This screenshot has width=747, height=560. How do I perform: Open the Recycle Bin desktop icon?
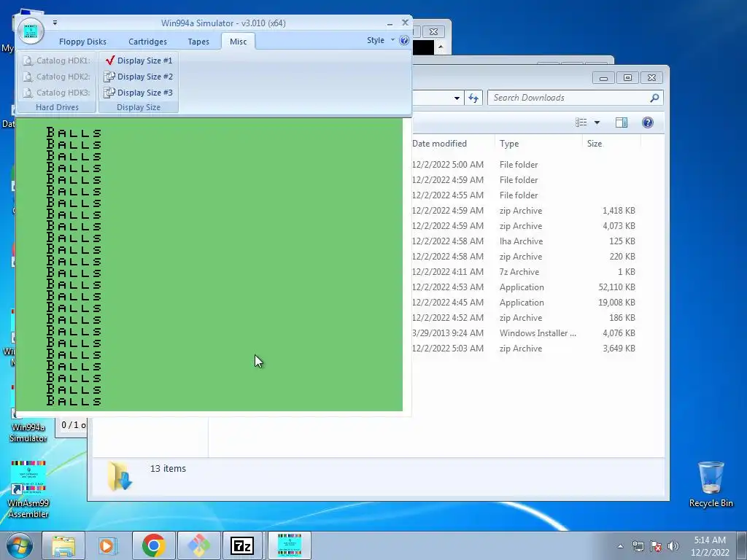coord(711,484)
